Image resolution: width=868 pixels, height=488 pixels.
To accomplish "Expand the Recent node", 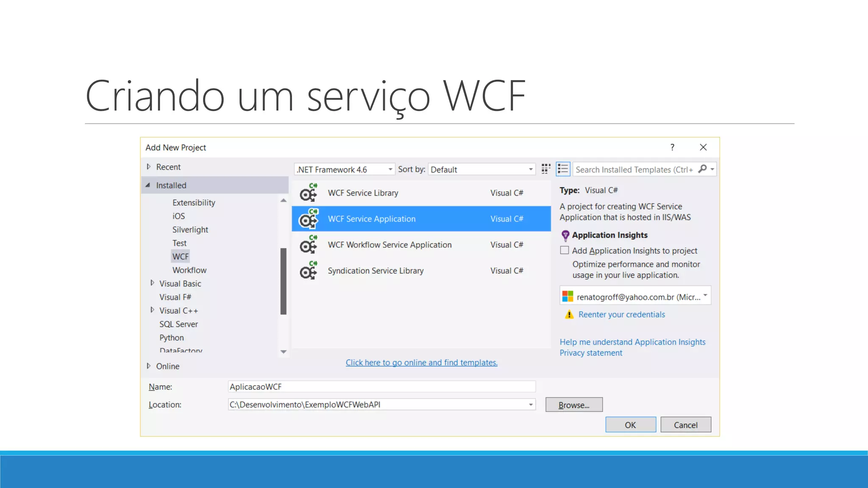I will 149,167.
